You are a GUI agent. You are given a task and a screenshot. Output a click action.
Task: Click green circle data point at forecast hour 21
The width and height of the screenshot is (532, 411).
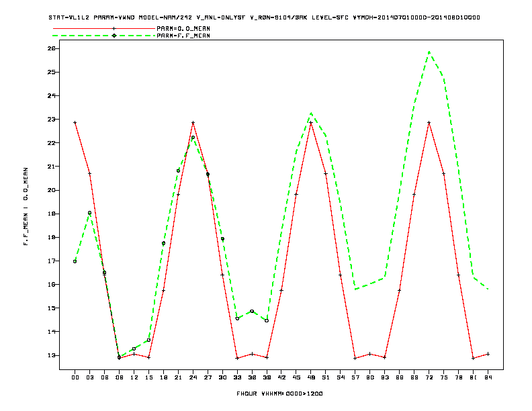click(178, 171)
